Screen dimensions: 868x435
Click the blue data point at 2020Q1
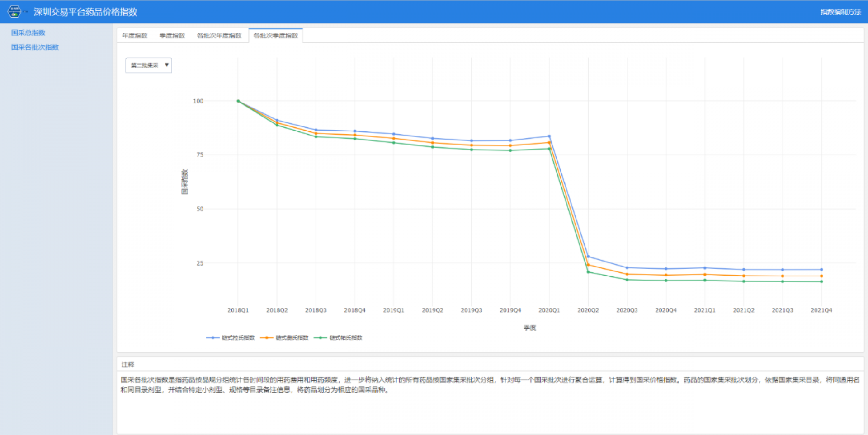pos(549,136)
